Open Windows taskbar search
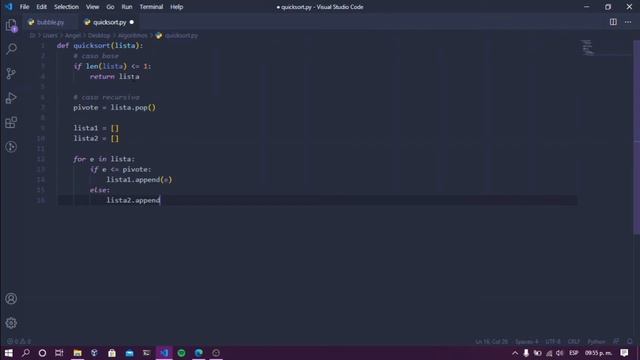 (x=25, y=353)
